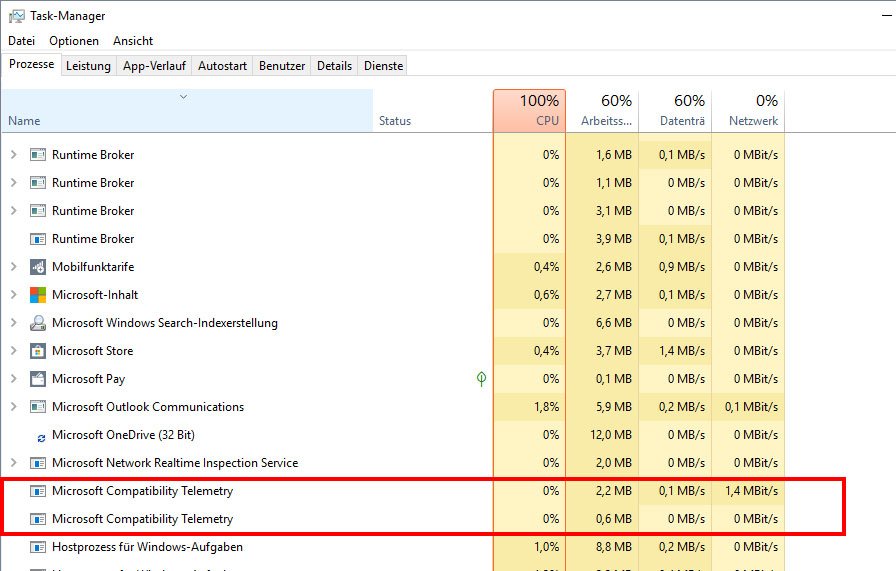The height and width of the screenshot is (571, 896).
Task: Open the Ansicht menu
Action: [x=133, y=41]
